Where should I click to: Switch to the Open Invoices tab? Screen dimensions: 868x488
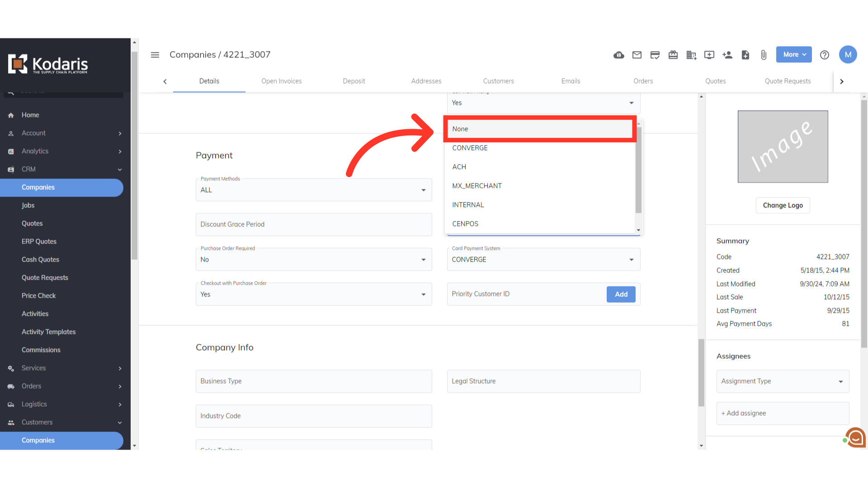click(281, 81)
